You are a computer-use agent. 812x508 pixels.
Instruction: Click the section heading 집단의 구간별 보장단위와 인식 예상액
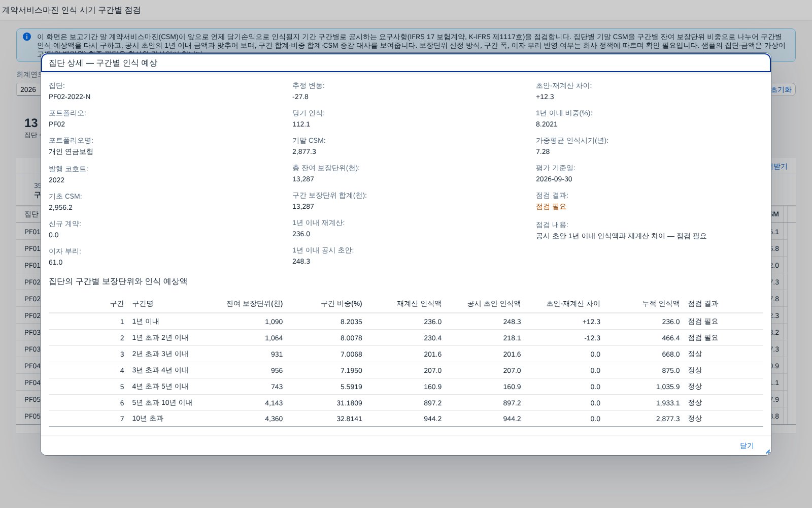[x=118, y=281]
